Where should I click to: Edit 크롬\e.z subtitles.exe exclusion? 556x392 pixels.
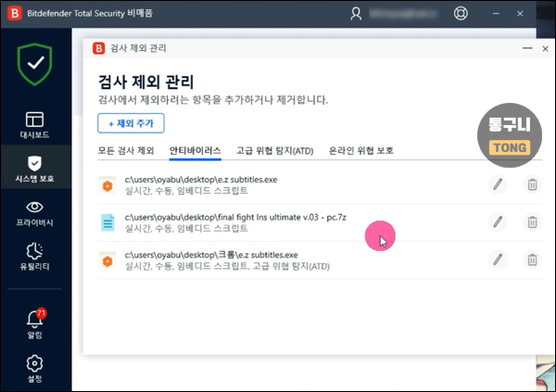498,259
